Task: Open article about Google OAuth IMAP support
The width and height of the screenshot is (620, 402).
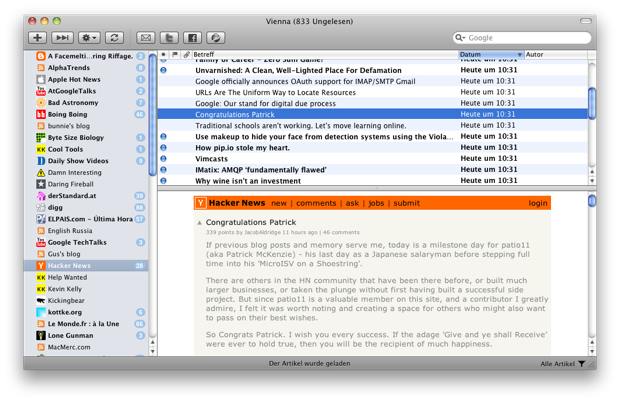Action: coord(372,81)
